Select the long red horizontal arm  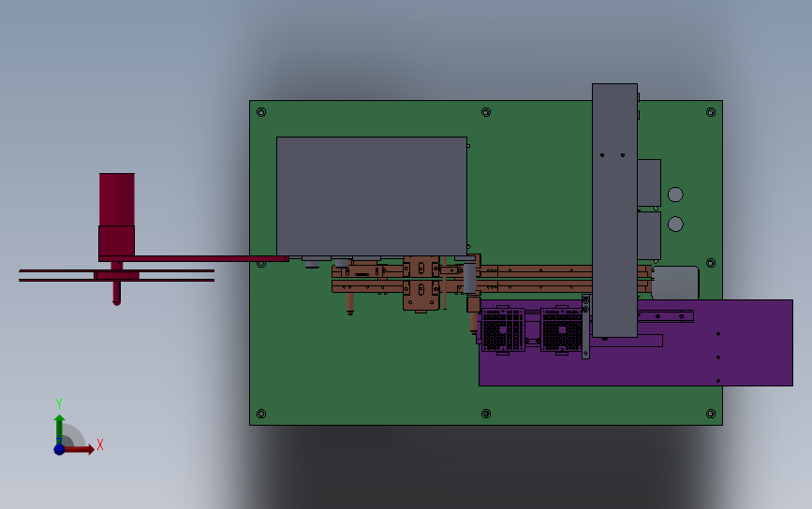pos(194,258)
